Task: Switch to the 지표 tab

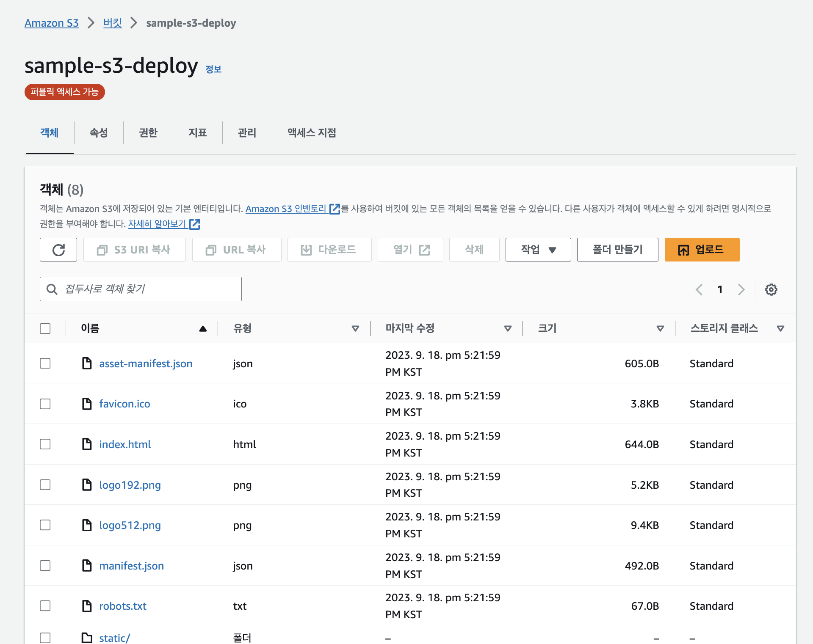Action: tap(198, 133)
